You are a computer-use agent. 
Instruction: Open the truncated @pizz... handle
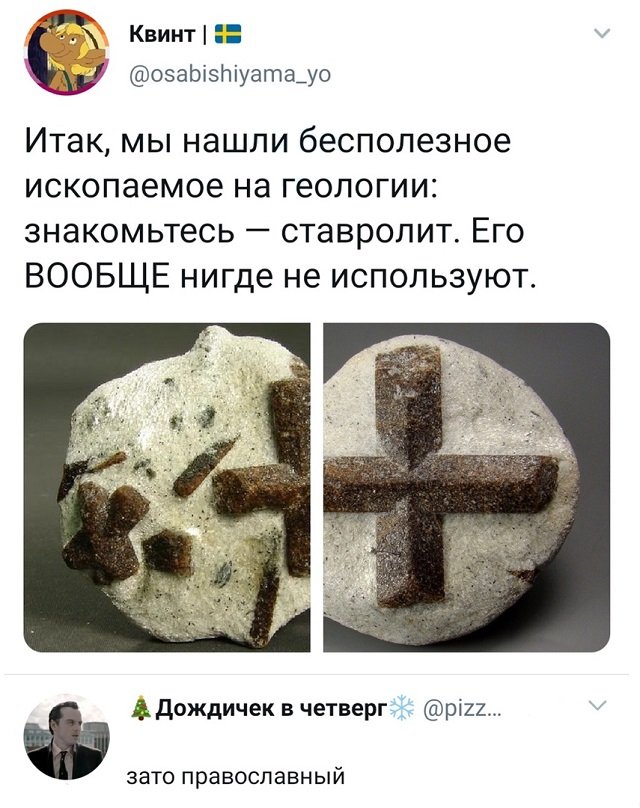[x=461, y=709]
